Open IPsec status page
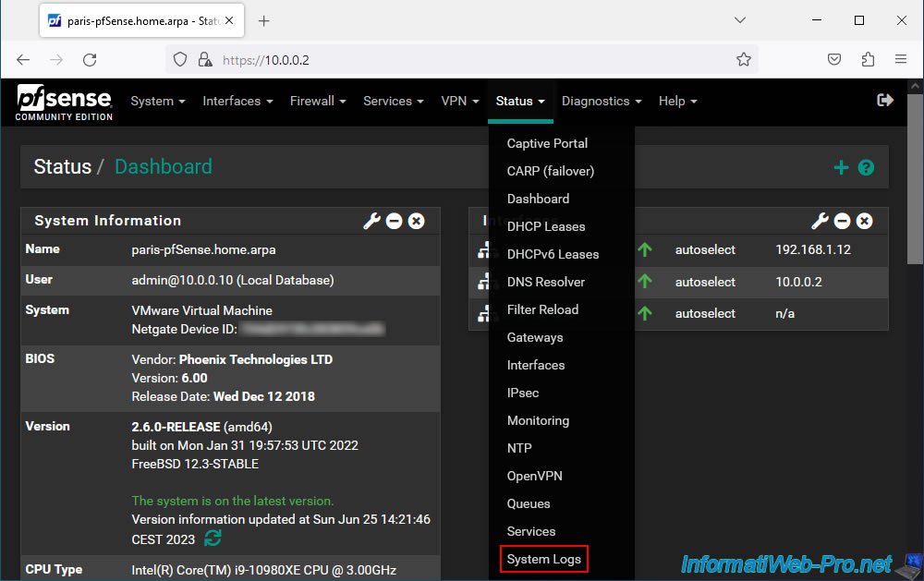The height and width of the screenshot is (581, 924). pos(523,393)
